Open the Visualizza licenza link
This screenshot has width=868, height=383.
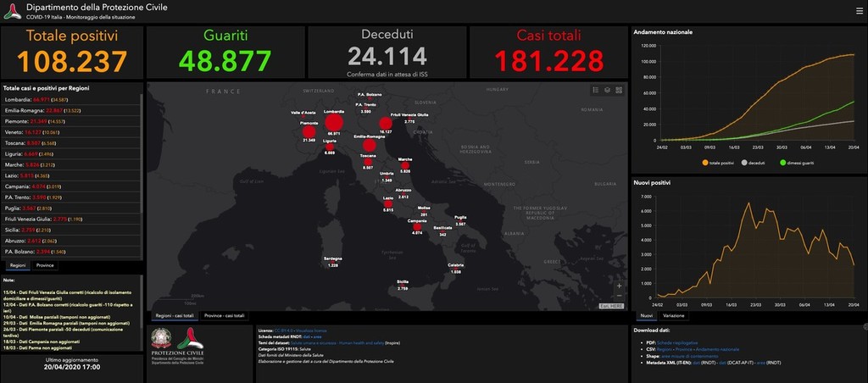(x=311, y=330)
